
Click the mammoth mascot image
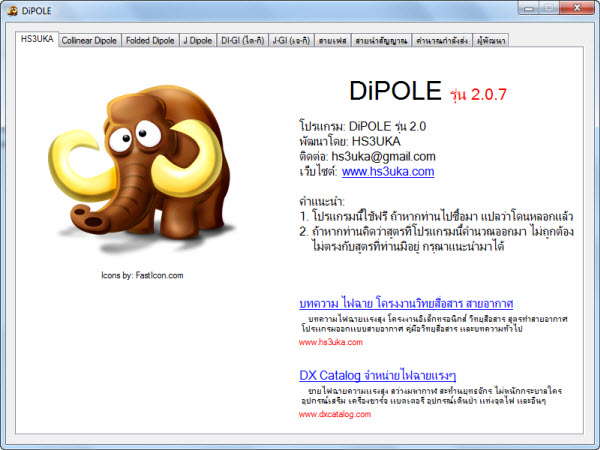[x=141, y=168]
